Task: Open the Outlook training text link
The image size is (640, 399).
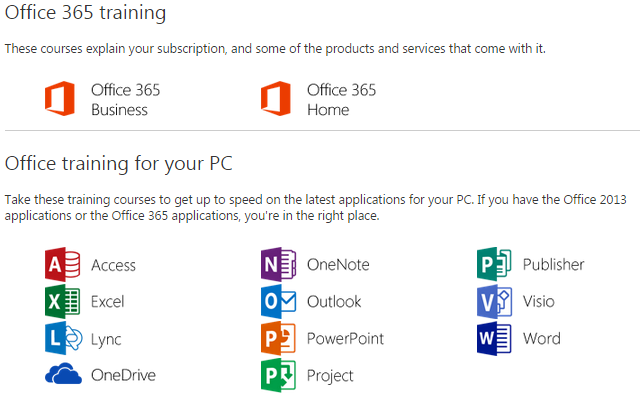Action: click(334, 302)
